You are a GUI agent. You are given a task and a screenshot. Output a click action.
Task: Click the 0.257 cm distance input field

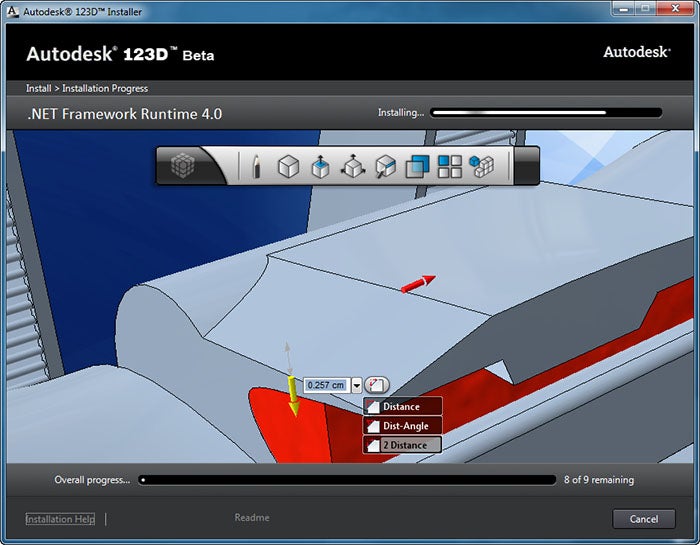327,385
